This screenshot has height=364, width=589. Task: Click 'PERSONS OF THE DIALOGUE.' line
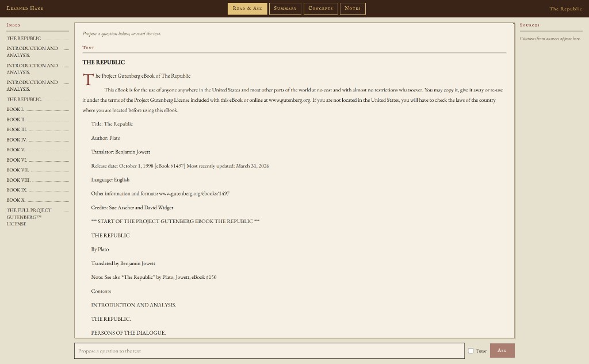coord(128,333)
